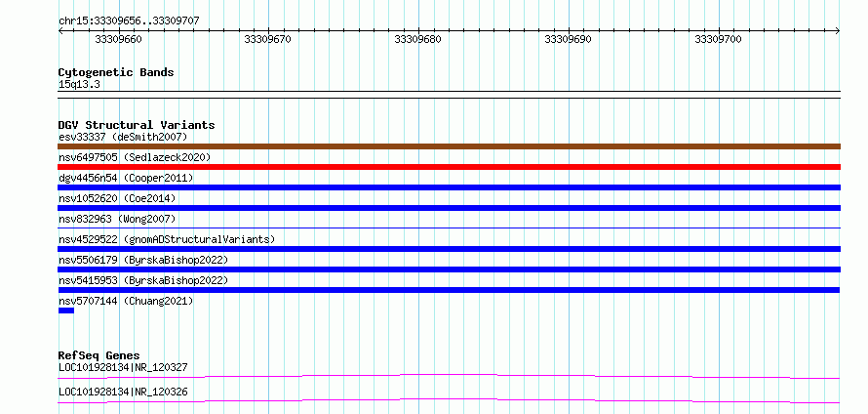Open nsv4529522 (gnomADStructuralVariants) label
868x414 pixels.
pyautogui.click(x=167, y=239)
